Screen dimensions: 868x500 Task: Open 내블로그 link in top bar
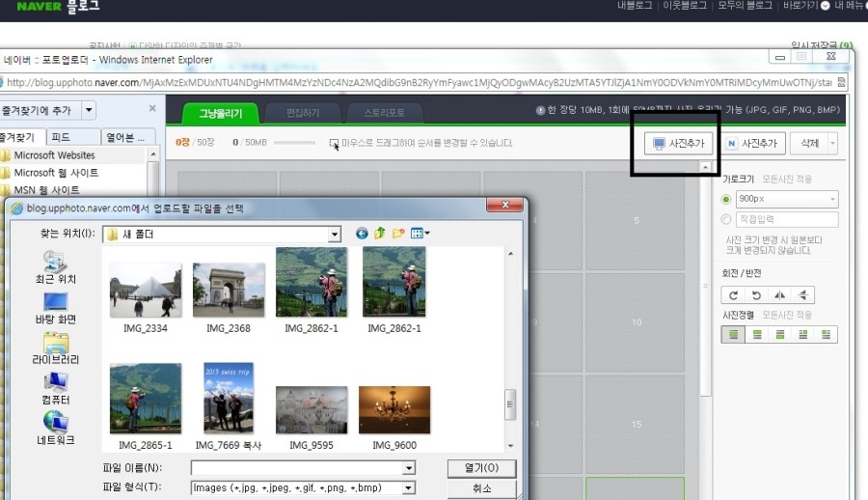[635, 6]
